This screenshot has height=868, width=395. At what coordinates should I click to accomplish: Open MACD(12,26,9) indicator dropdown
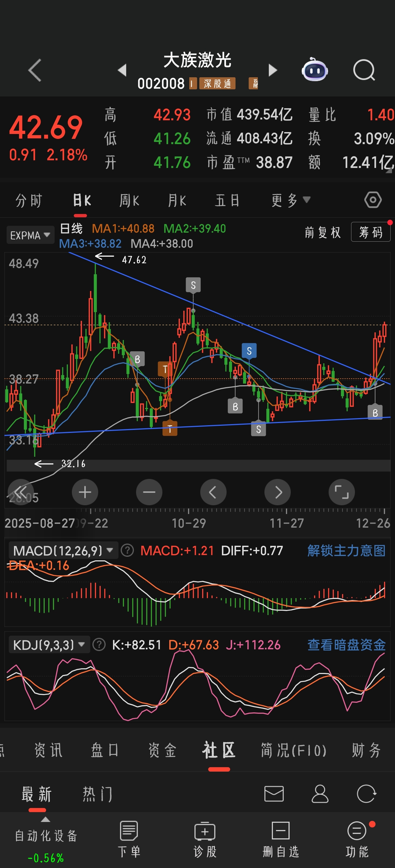pyautogui.click(x=63, y=550)
